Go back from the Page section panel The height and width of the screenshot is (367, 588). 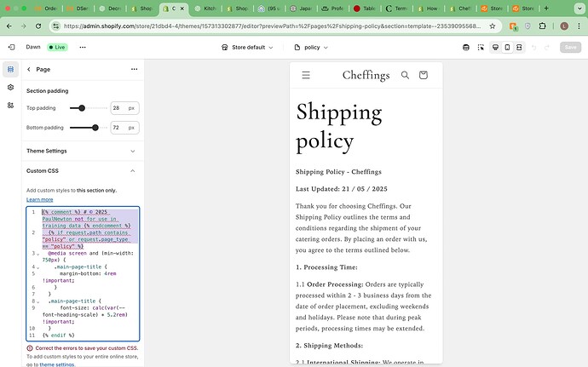29,69
